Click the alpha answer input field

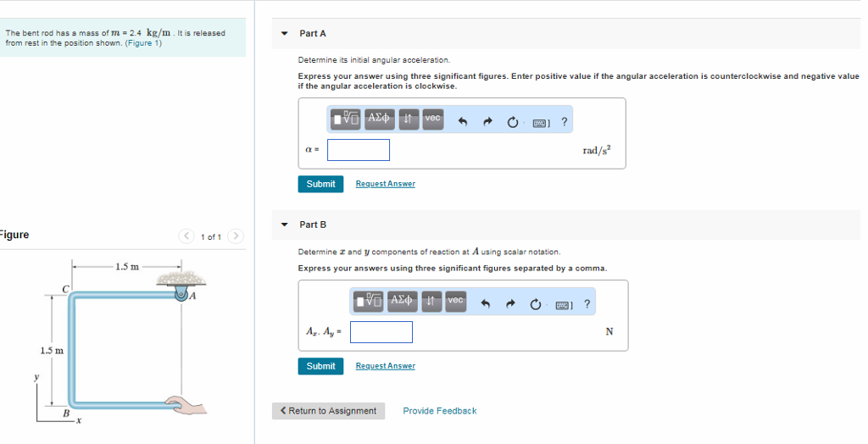pos(359,150)
